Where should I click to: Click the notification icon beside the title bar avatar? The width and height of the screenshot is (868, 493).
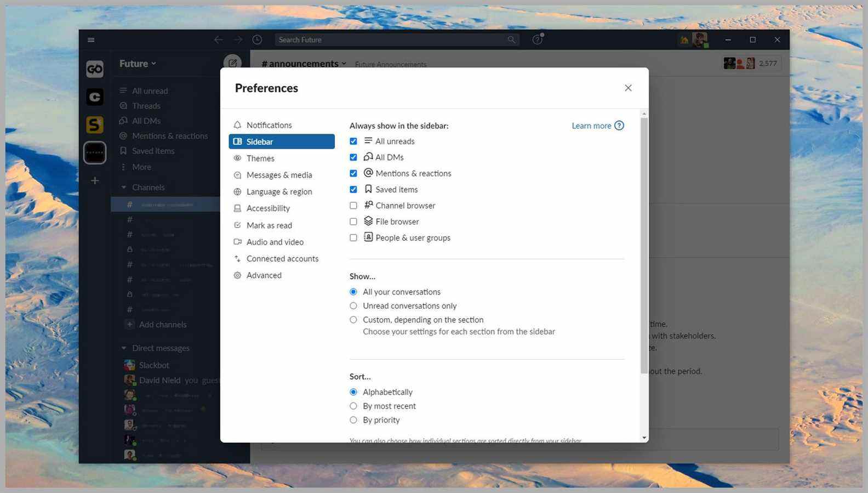point(684,39)
